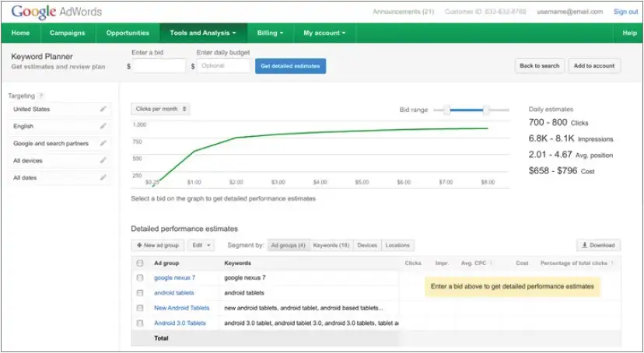Viewport: 644px width, 353px height.
Task: Check the android tablets row checkbox
Action: 140,293
